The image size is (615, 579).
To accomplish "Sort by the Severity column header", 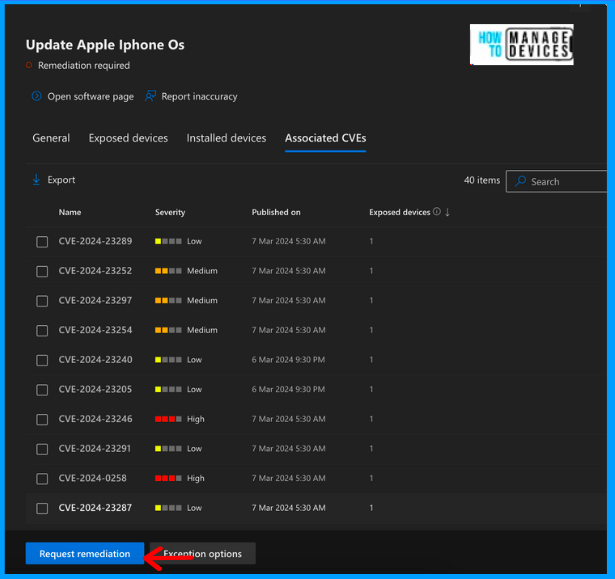I will (170, 212).
